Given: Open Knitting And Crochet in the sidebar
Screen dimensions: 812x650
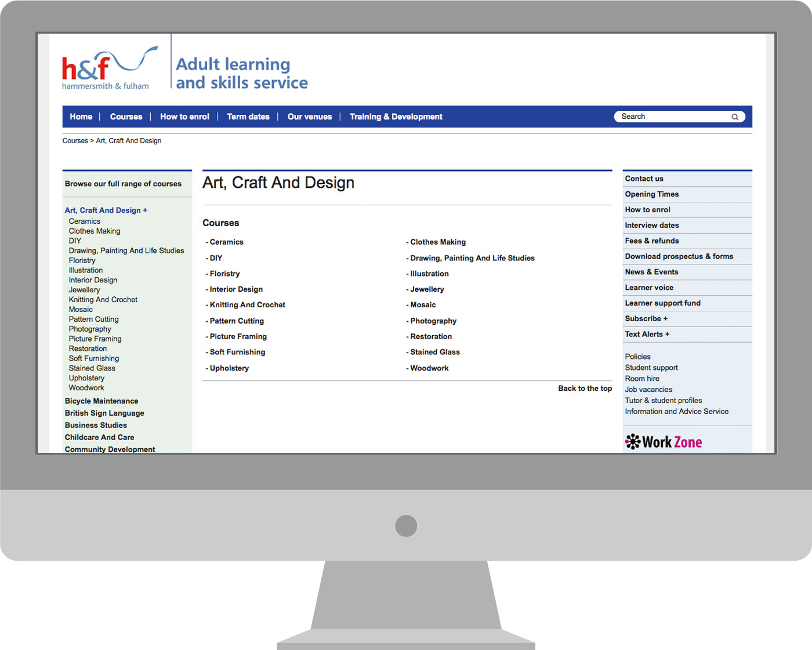Looking at the screenshot, I should [x=103, y=300].
